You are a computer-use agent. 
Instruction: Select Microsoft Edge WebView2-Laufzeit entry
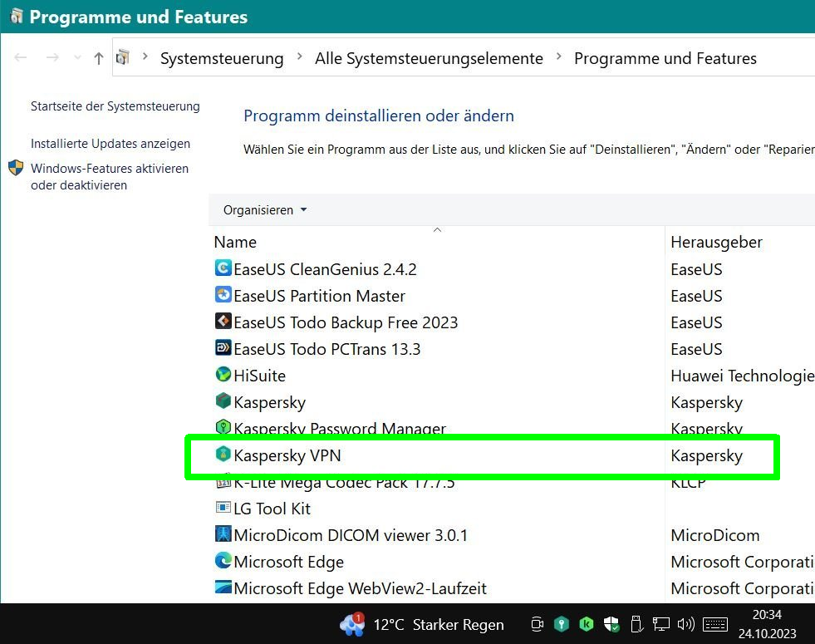coord(360,587)
